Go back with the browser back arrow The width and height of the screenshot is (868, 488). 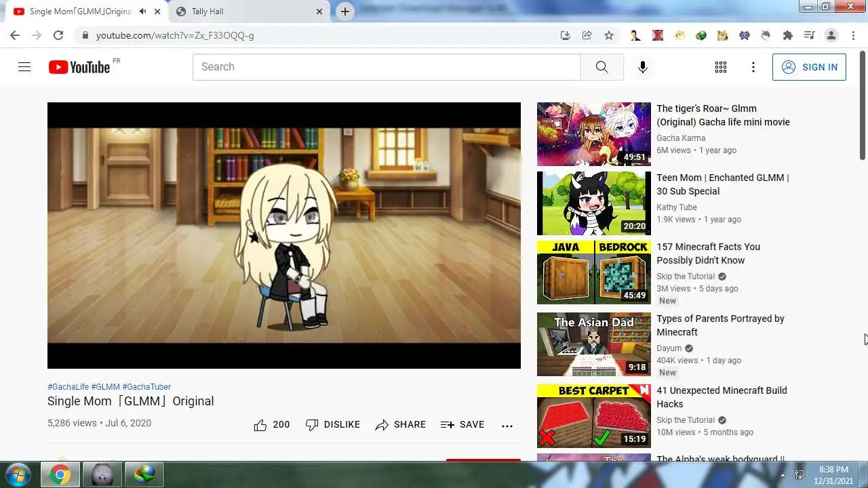(x=15, y=35)
